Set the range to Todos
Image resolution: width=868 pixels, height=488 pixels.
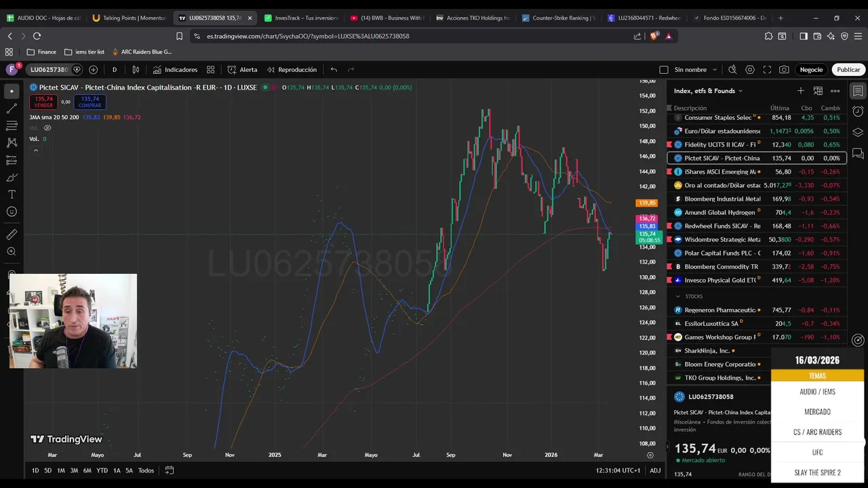tap(146, 470)
